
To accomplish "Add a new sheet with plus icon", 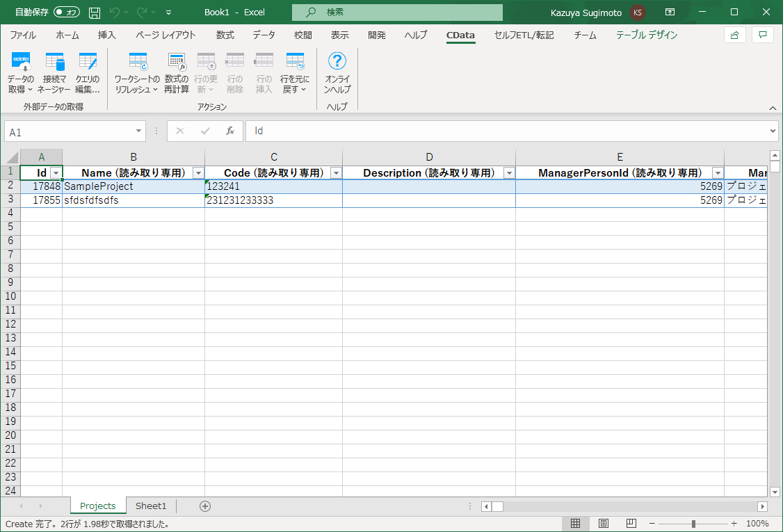I will click(x=204, y=506).
